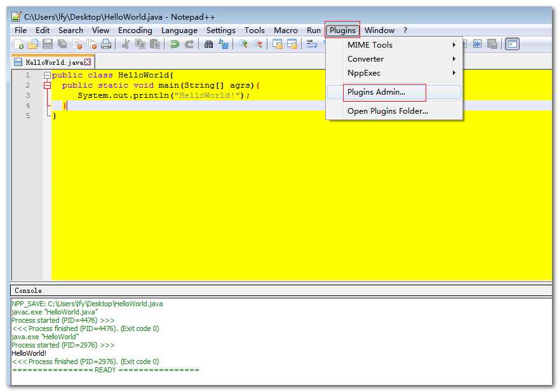
Task: Open the Macro menu
Action: tap(286, 30)
